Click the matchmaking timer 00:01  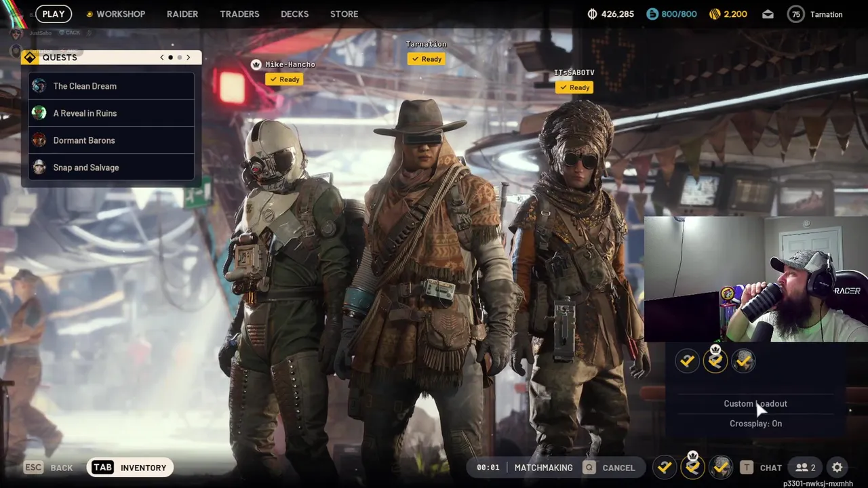click(488, 468)
